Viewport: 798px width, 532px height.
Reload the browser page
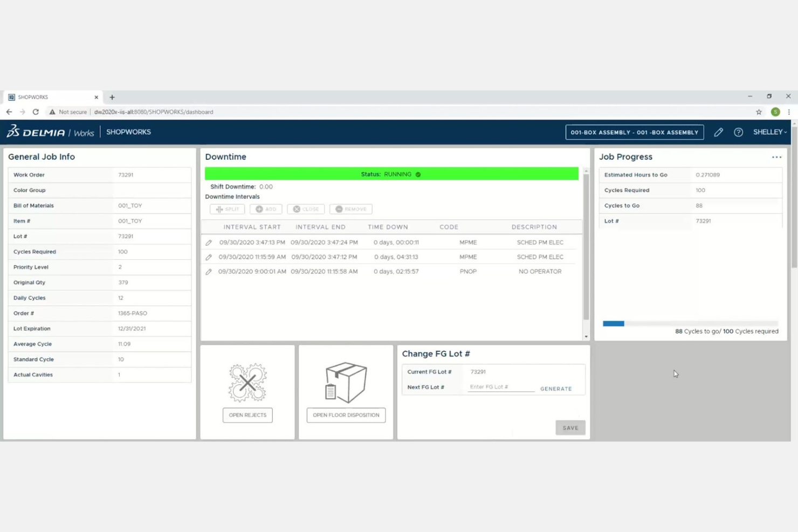pyautogui.click(x=36, y=112)
